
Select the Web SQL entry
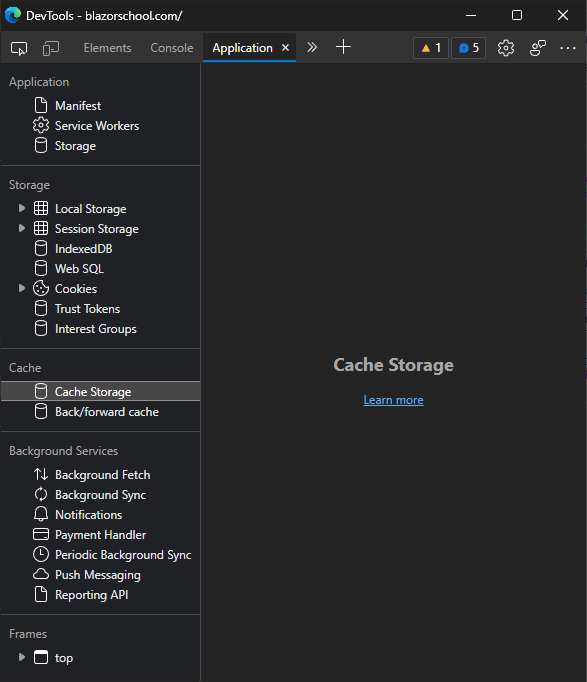pos(79,269)
